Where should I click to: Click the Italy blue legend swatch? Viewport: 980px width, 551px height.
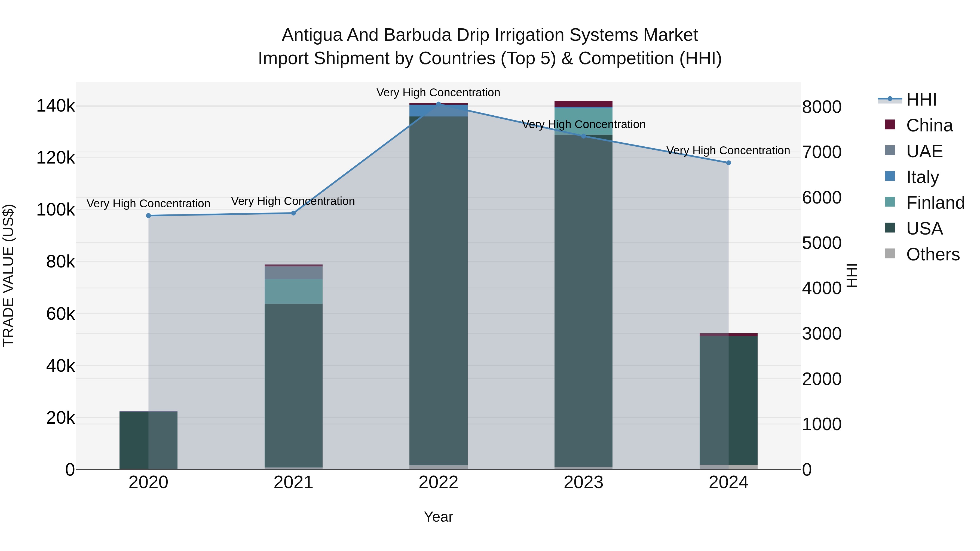(x=890, y=176)
